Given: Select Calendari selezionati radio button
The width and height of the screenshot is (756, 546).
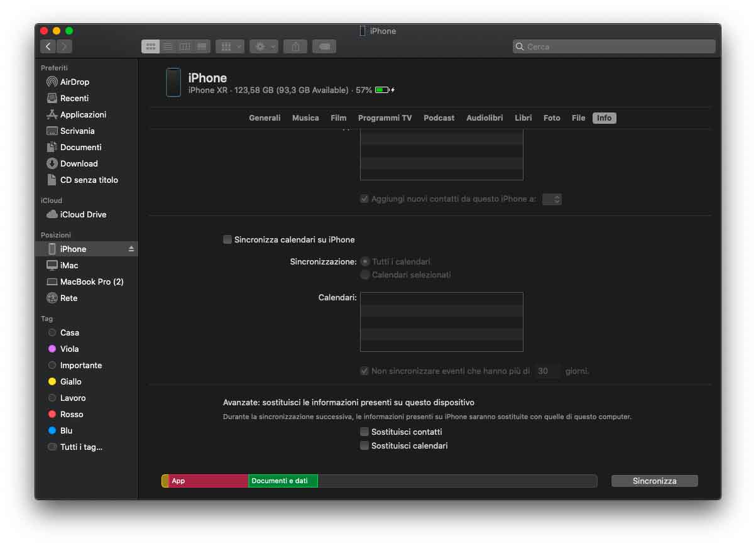Looking at the screenshot, I should pyautogui.click(x=364, y=275).
